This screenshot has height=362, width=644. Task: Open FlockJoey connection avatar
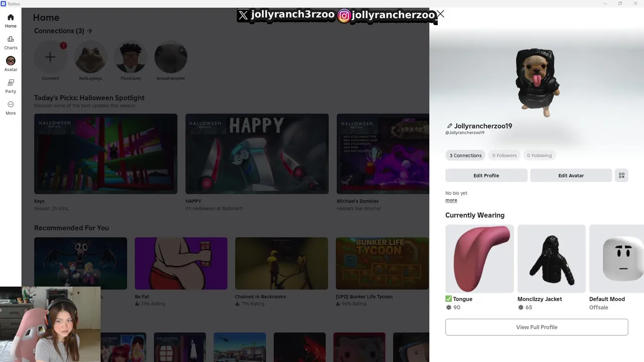coord(131,57)
